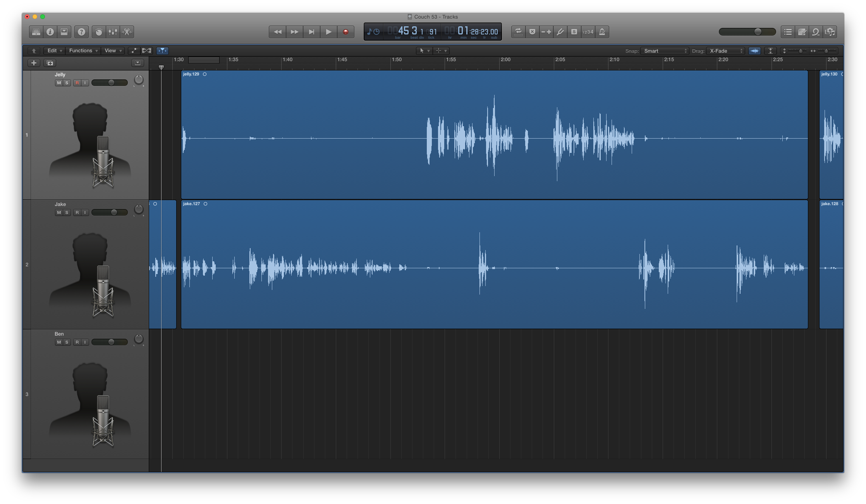Show the Smart Controls knob icon

tap(99, 32)
